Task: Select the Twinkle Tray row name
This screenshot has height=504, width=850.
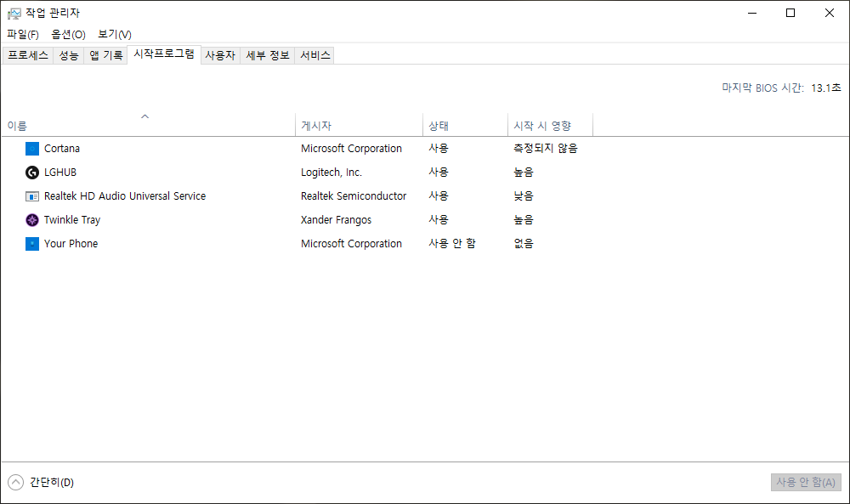Action: click(72, 220)
